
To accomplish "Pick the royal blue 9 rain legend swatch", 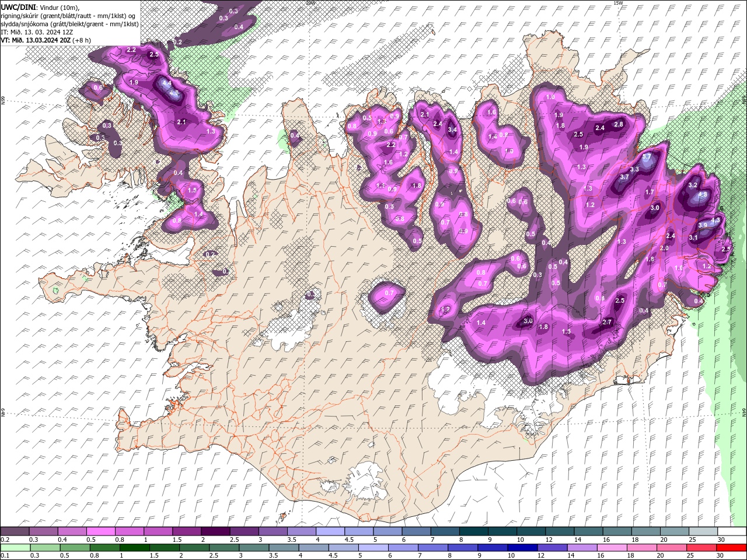I will tap(492, 548).
